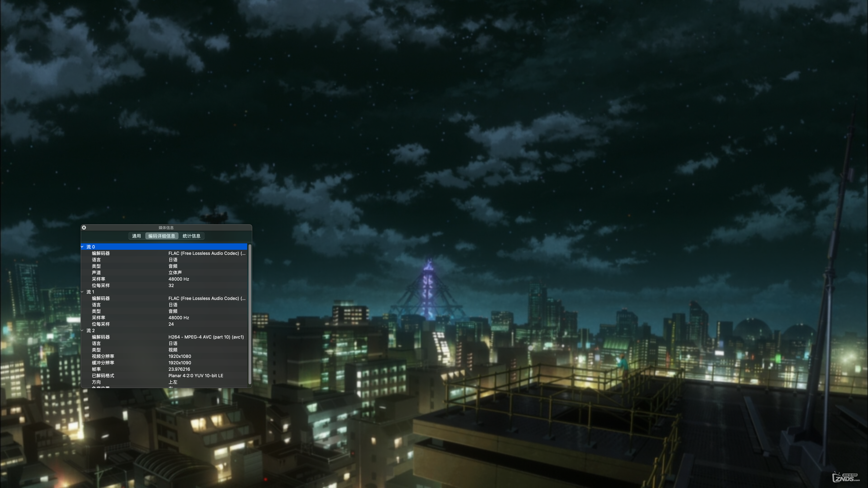Select the 帧率 row label
This screenshot has width=868, height=488.
pos(96,369)
